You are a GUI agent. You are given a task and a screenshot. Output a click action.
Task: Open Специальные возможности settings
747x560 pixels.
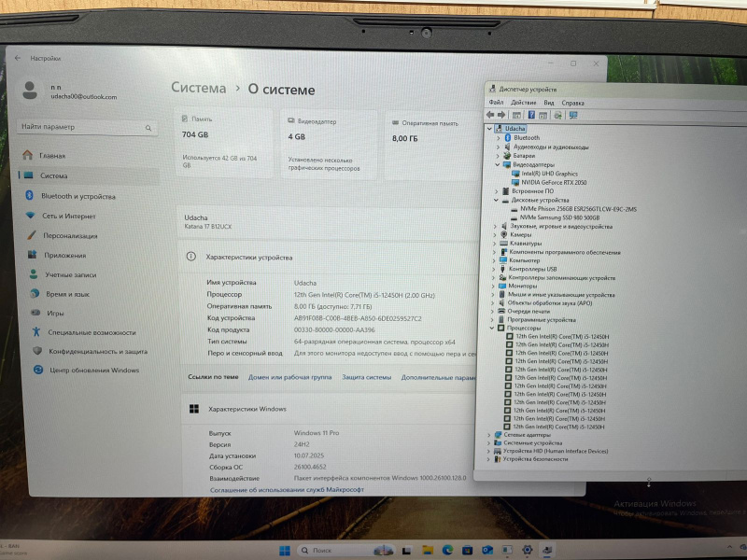tap(92, 332)
